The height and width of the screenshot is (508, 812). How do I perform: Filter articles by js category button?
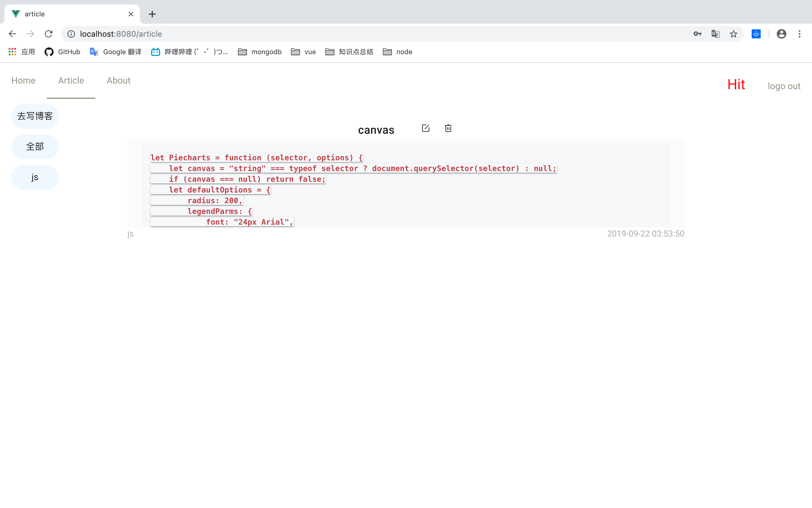pos(35,178)
